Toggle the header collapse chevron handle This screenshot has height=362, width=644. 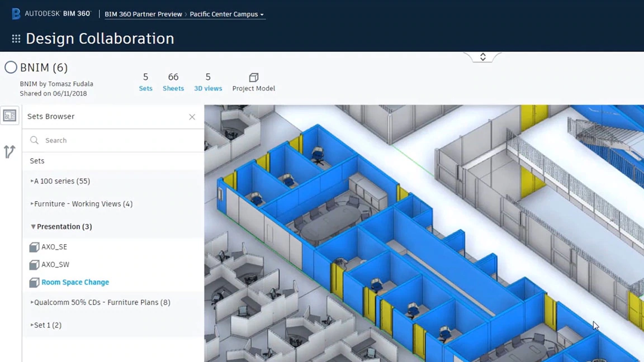pyautogui.click(x=482, y=57)
